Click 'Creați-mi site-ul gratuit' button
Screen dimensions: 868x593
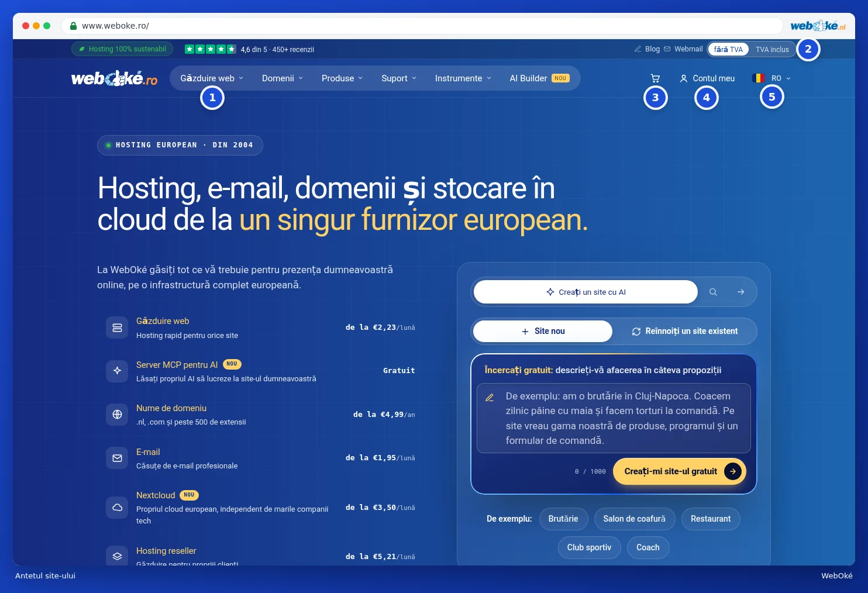tap(679, 471)
